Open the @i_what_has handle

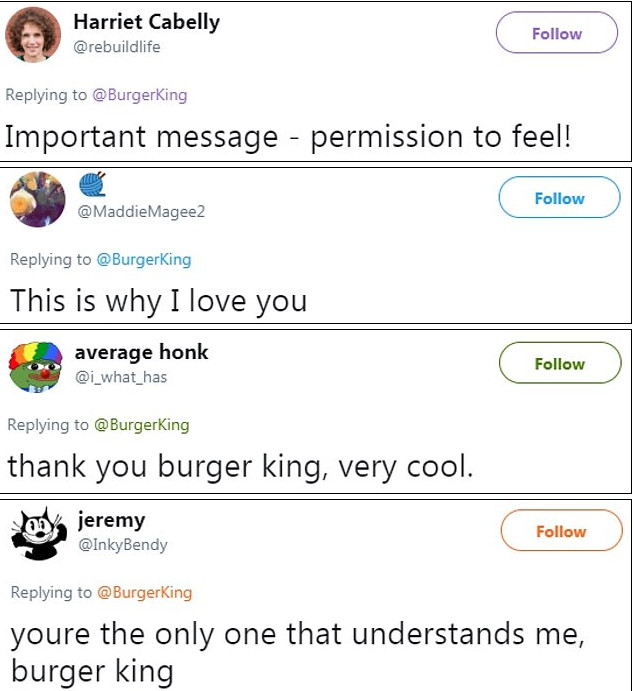click(121, 377)
